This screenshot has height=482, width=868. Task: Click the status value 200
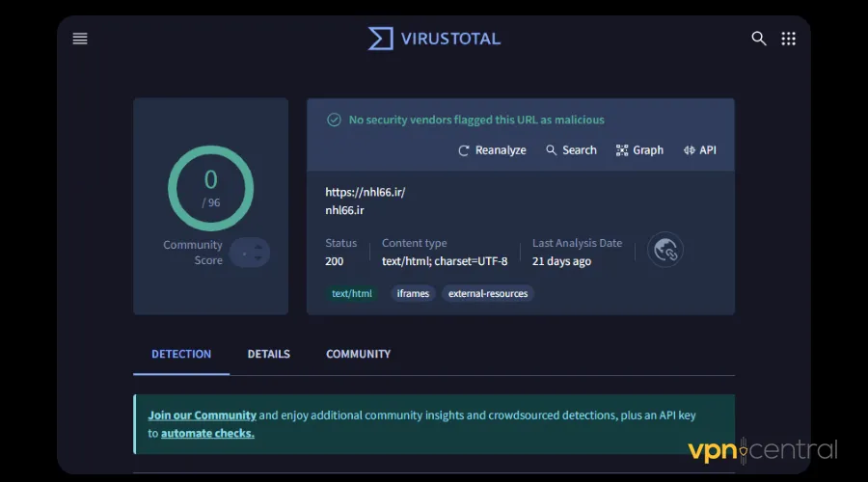[x=334, y=261]
